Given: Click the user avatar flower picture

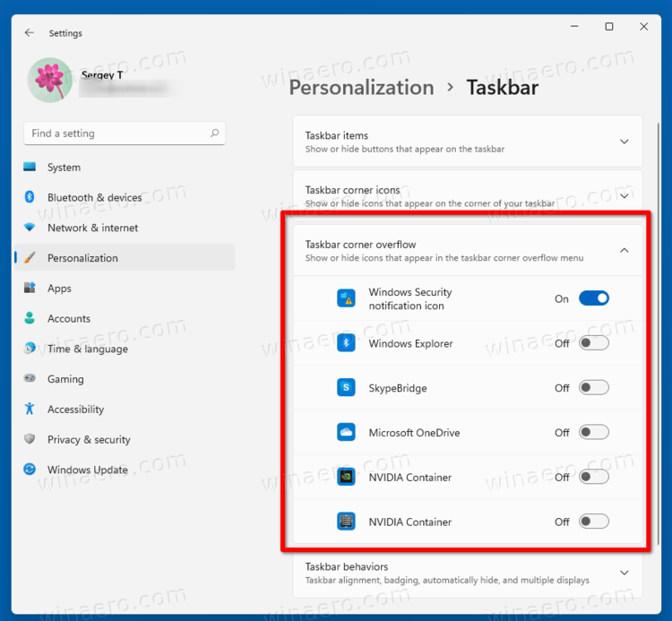Looking at the screenshot, I should pos(50,80).
